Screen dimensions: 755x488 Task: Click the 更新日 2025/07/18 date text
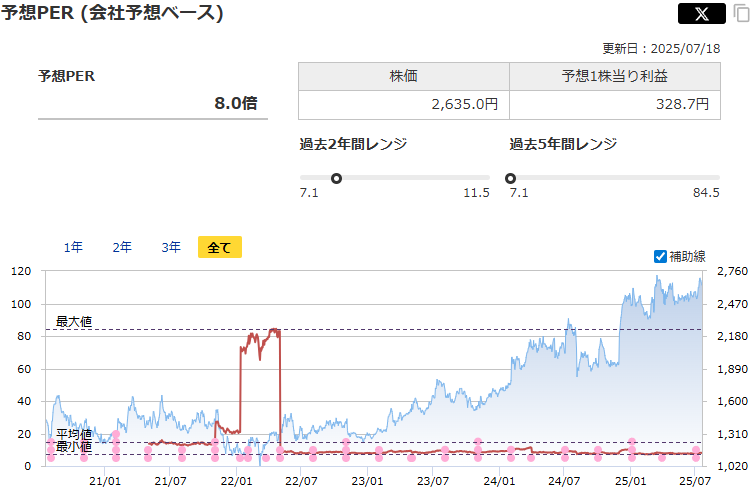pos(660,47)
